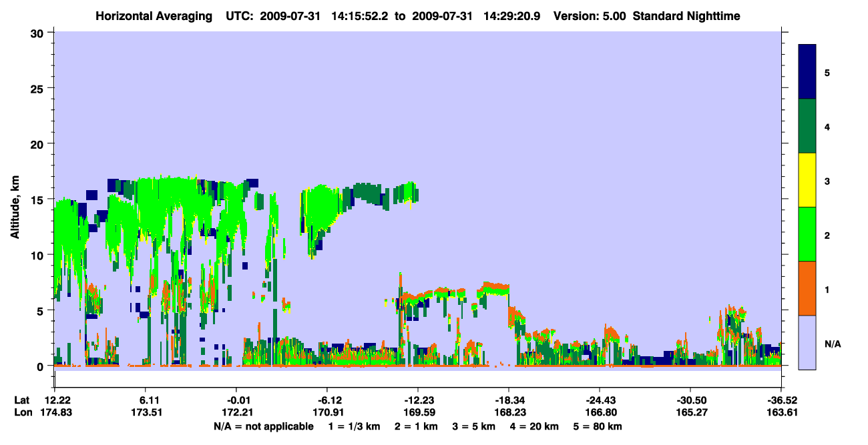868x445 pixels.
Task: Click the dark green colorbar segment labeled 4
Action: (x=807, y=126)
